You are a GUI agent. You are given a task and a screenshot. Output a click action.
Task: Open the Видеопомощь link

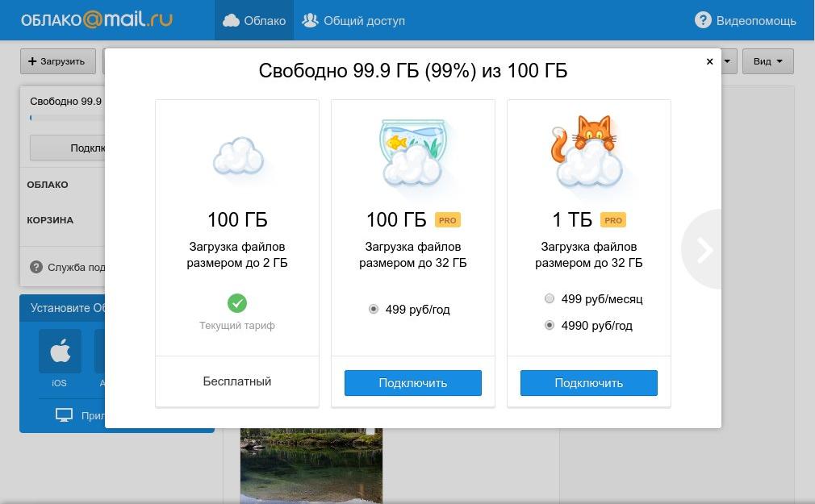click(x=756, y=21)
